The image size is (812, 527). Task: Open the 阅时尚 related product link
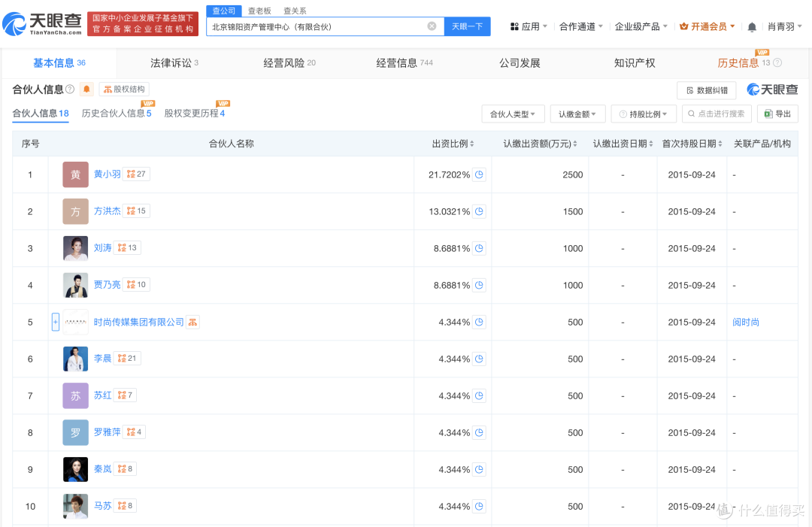[746, 322]
